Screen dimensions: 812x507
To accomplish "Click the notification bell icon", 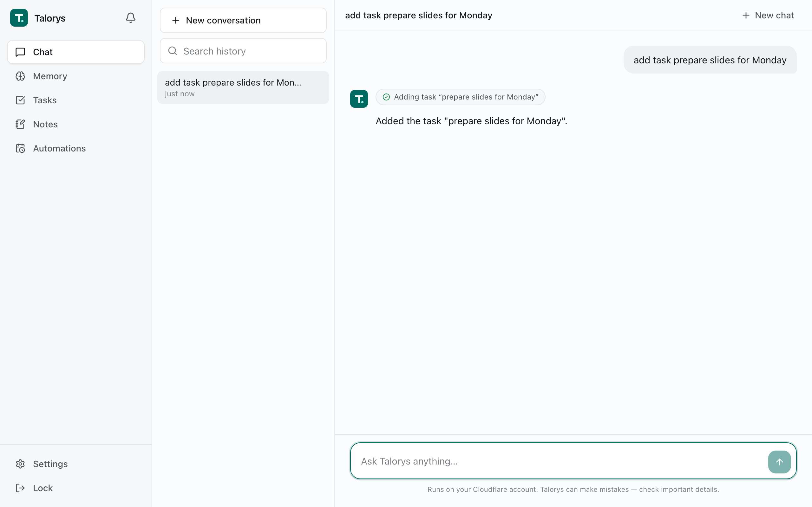I will tap(131, 18).
